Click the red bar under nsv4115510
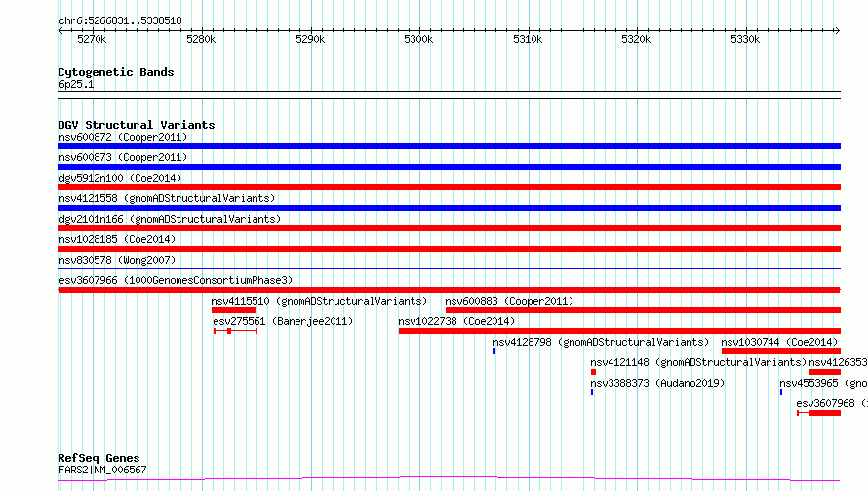 coord(234,310)
